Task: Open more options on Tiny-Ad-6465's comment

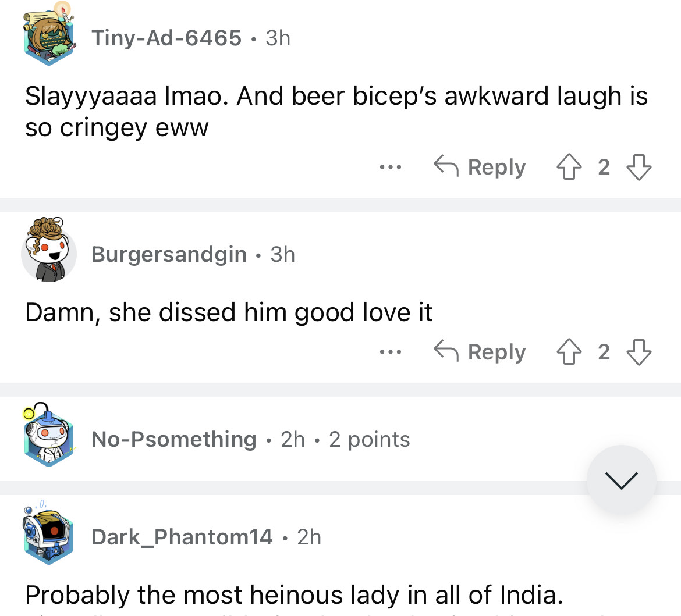Action: tap(390, 168)
